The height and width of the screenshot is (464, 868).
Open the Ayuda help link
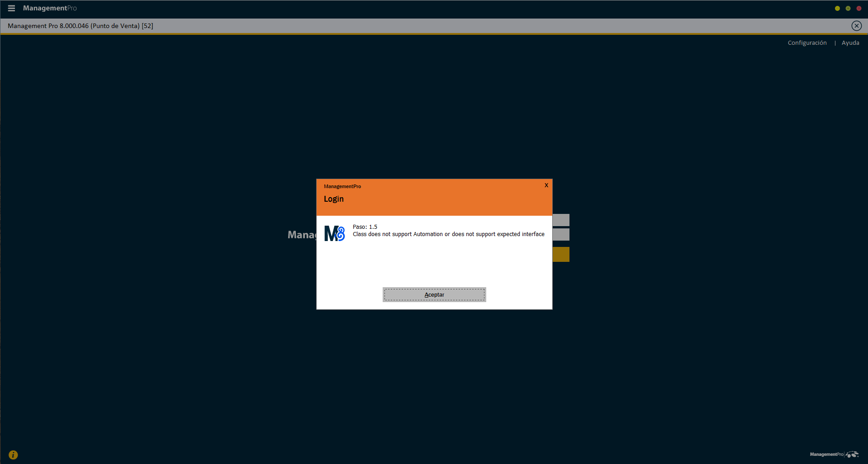850,43
